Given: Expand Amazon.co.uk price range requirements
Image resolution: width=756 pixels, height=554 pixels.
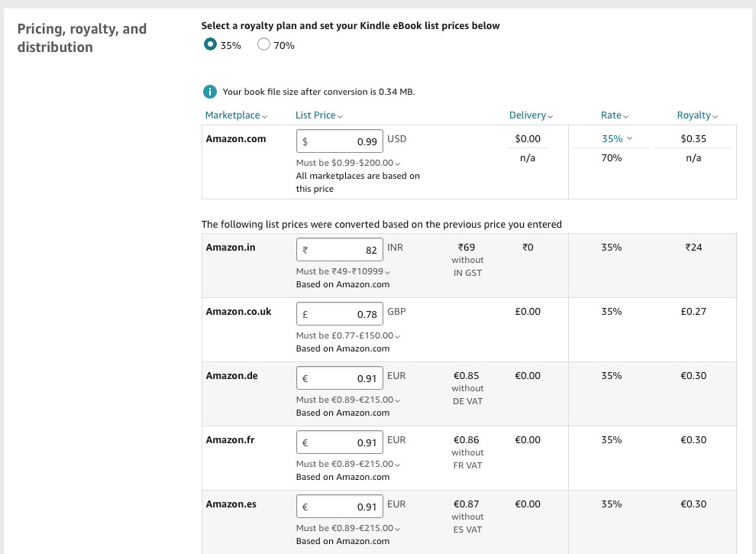Looking at the screenshot, I should tap(397, 335).
